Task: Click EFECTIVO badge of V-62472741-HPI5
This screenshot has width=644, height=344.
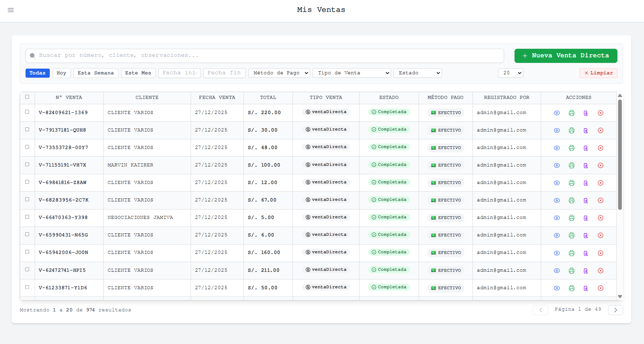Action: (446, 270)
